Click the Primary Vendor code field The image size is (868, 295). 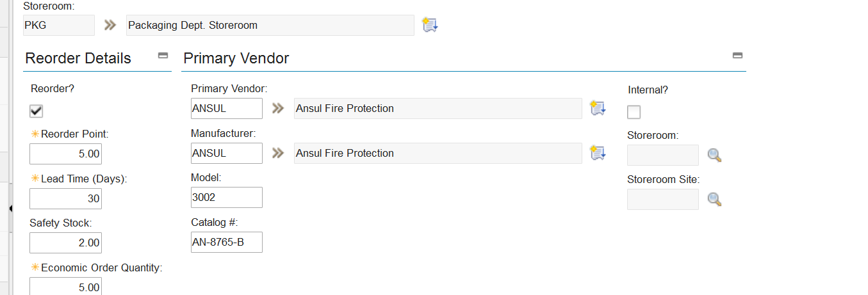coord(226,108)
